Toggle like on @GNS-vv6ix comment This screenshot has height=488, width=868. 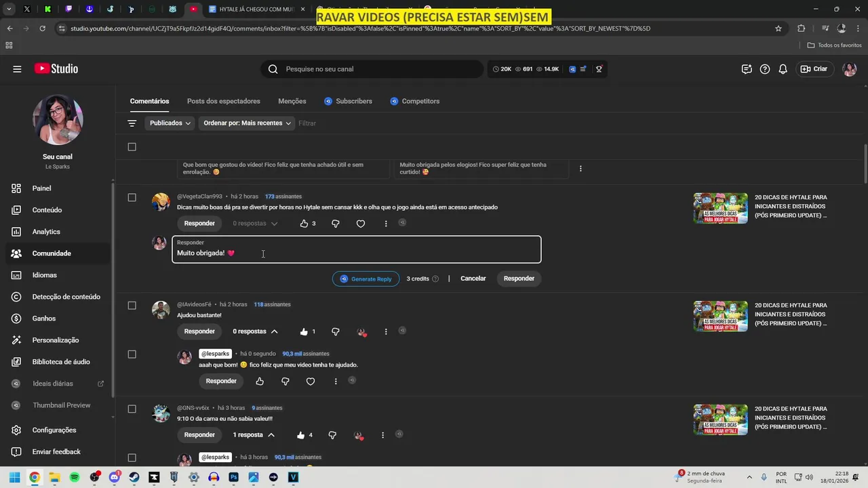click(x=300, y=435)
